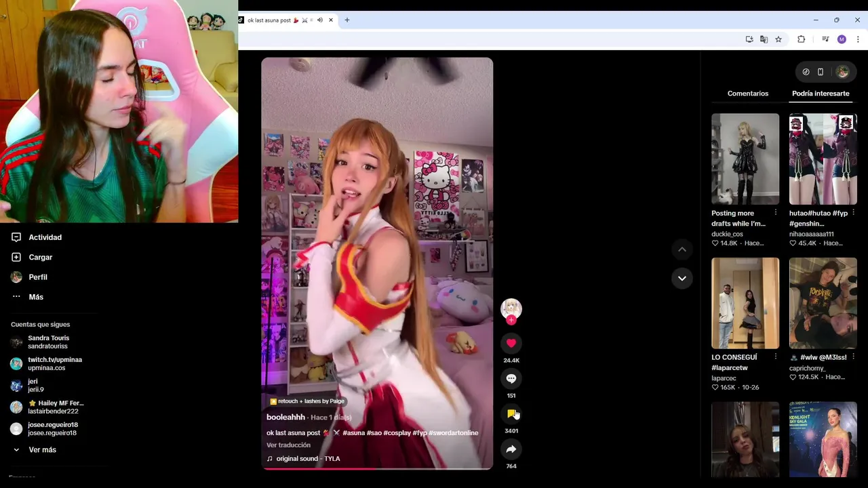The width and height of the screenshot is (868, 488).
Task: Click the capricho.my_ username
Action: click(807, 369)
